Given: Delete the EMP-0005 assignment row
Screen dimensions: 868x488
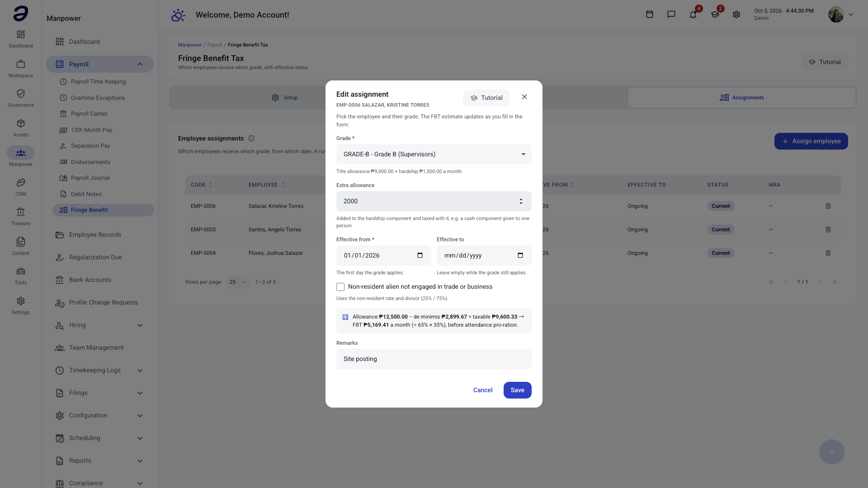Looking at the screenshot, I should (828, 230).
